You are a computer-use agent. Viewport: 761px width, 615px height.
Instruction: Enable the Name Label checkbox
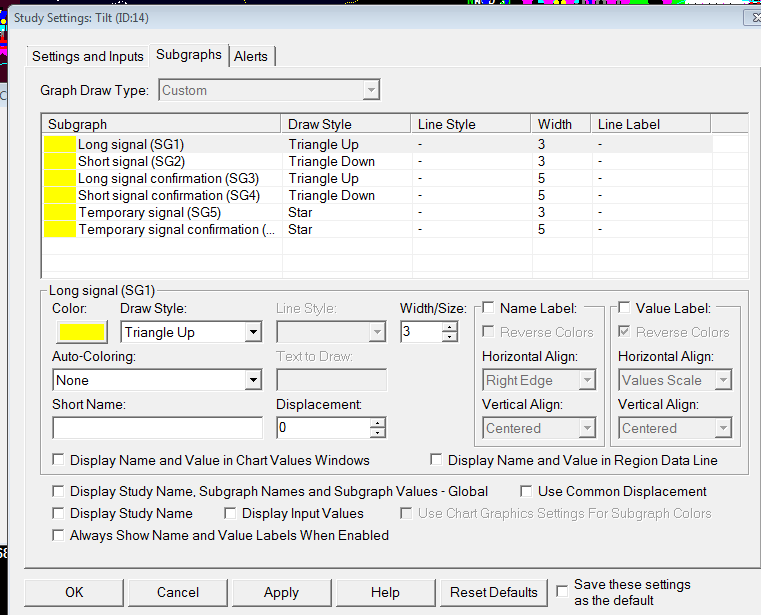tap(488, 308)
